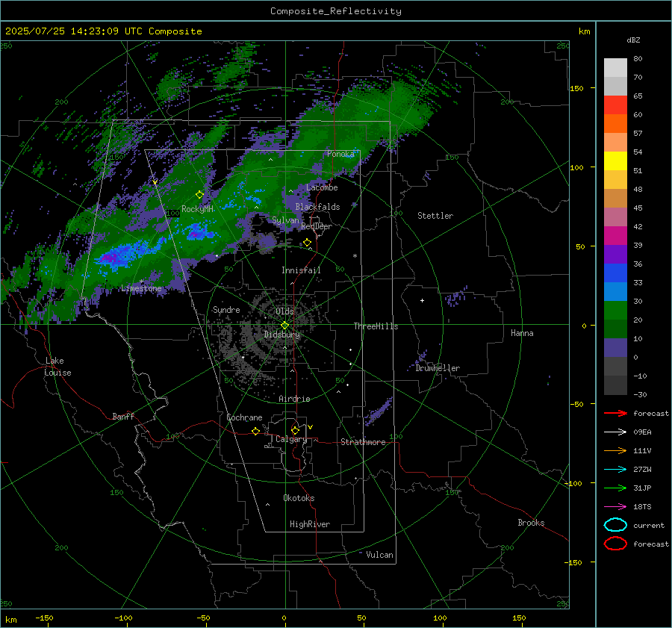Select the yellow diamond marker below Cochrane
This screenshot has height=628, width=672.
pos(255,431)
